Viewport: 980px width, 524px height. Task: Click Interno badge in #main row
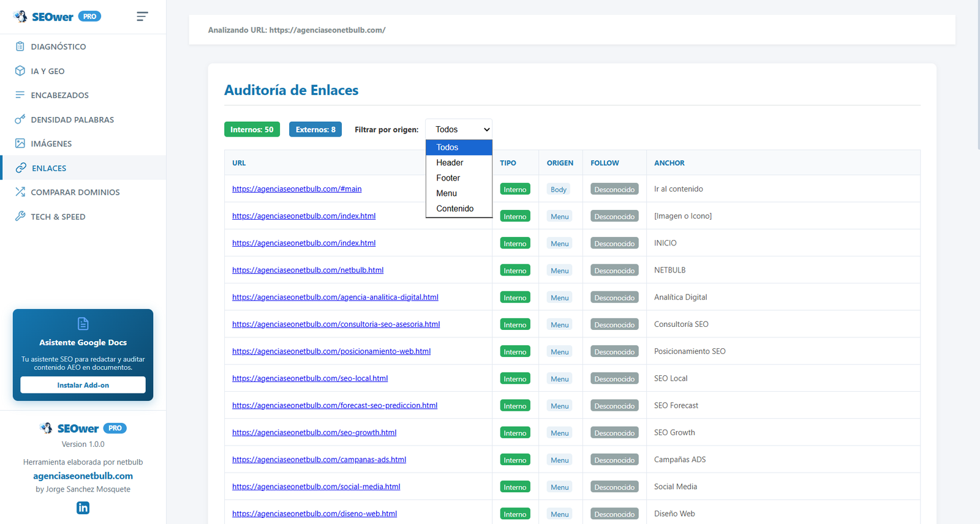[x=515, y=189]
